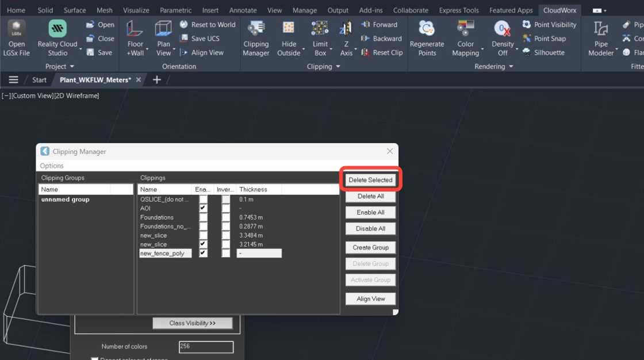Click Enable All button
Image resolution: width=644 pixels, height=360 pixels.
tap(370, 212)
